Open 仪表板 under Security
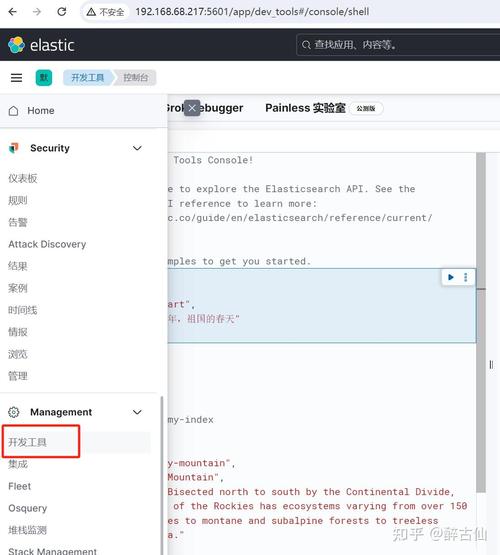 [x=23, y=178]
